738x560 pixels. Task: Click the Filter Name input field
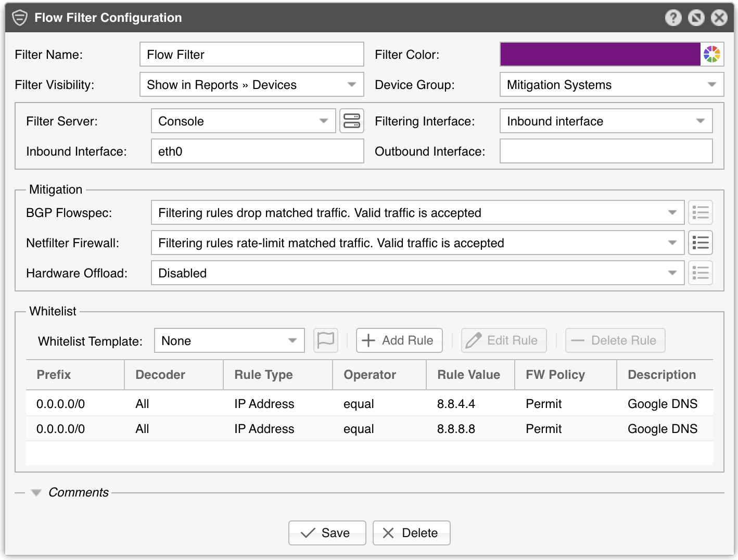coord(252,54)
